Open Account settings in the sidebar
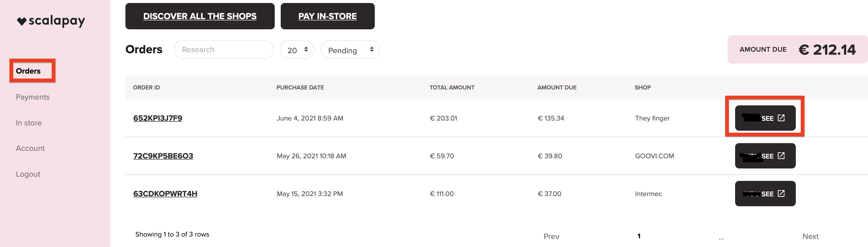The height and width of the screenshot is (247, 868). (x=30, y=148)
